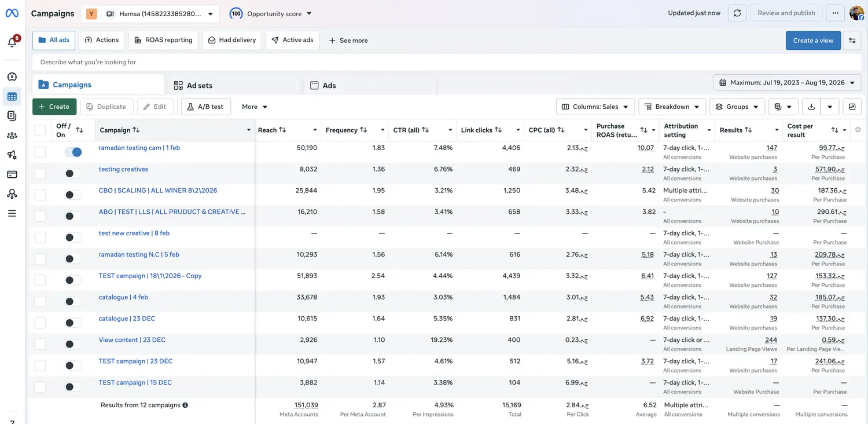The width and height of the screenshot is (868, 424).
Task: Click the user profile avatar
Action: (x=856, y=13)
